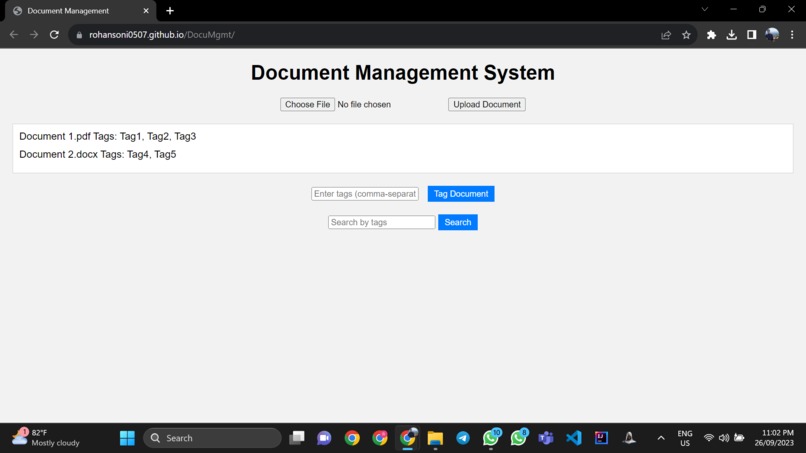Click the Tag Document button

point(461,194)
